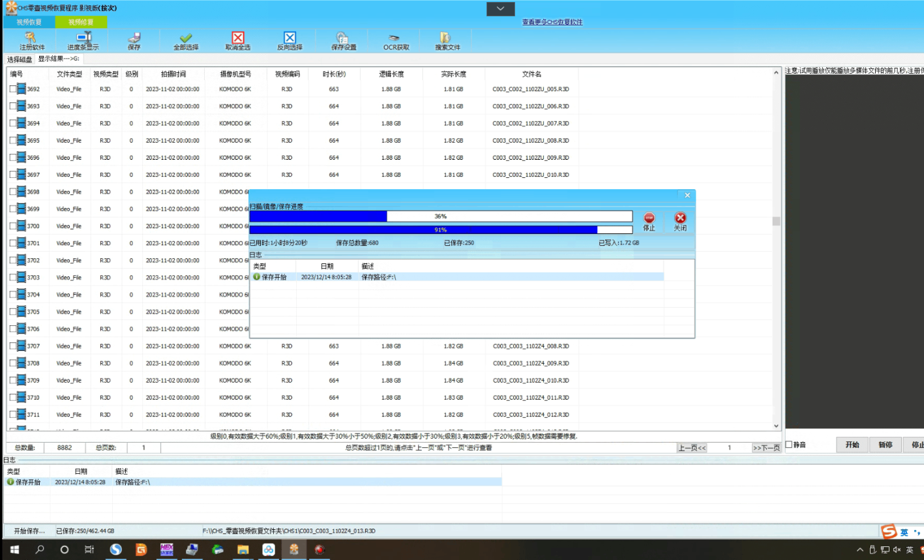Click the page number input field

729,448
